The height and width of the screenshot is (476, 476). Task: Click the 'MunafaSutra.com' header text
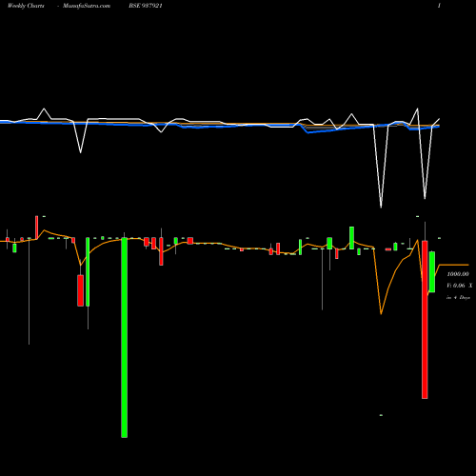87,6
